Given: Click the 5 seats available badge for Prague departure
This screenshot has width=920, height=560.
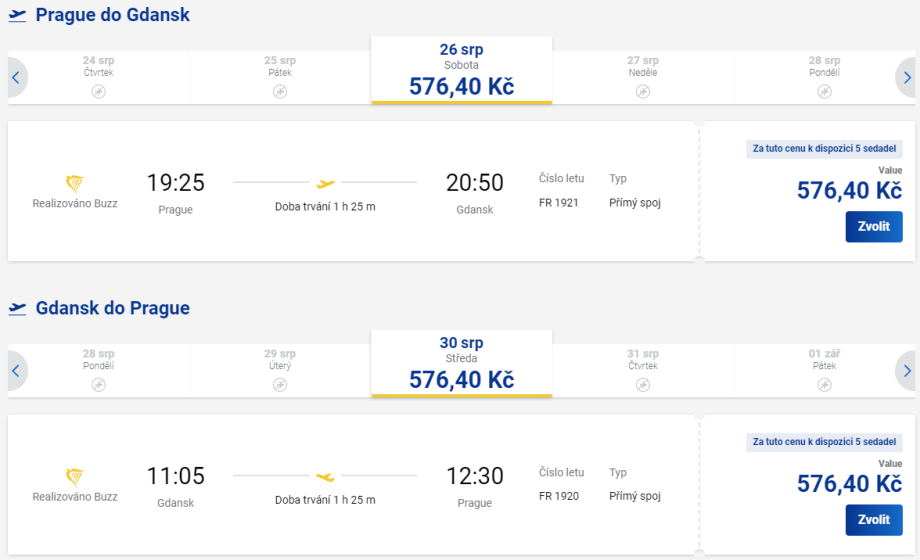Looking at the screenshot, I should (824, 149).
